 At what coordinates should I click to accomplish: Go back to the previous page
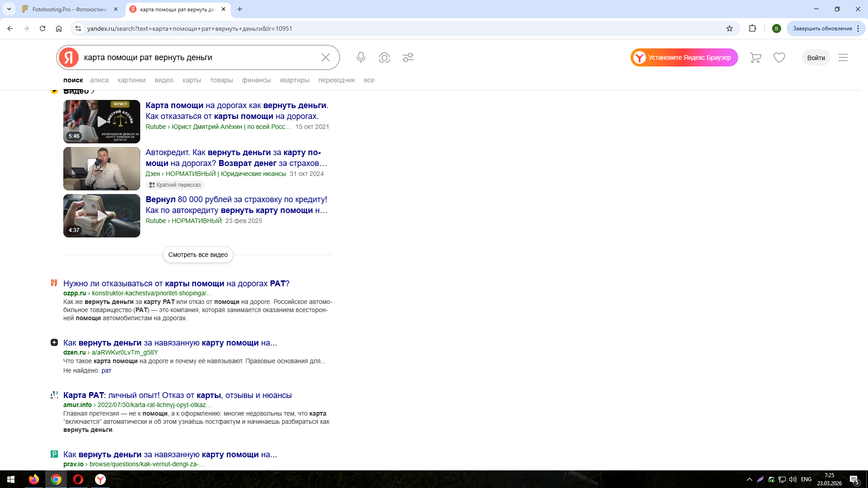click(10, 28)
